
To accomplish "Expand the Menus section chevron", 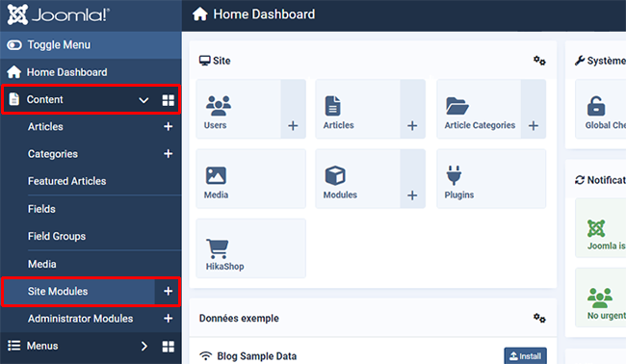I will point(144,346).
